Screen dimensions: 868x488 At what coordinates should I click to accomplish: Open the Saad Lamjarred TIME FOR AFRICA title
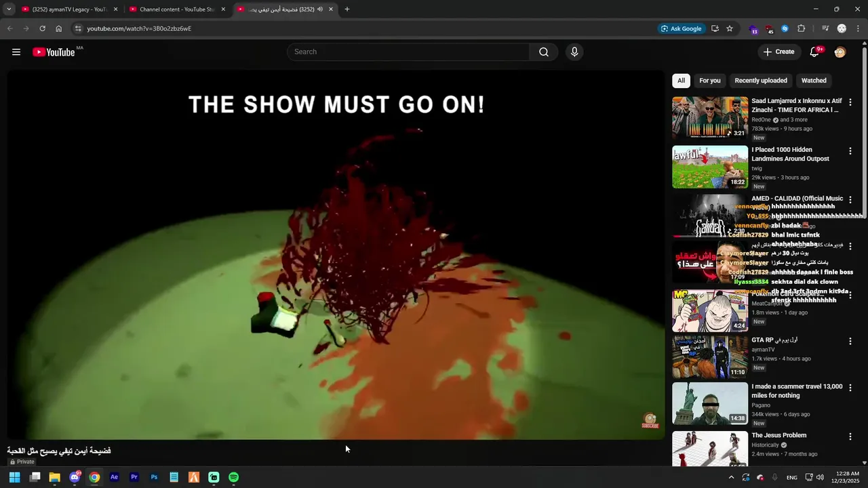click(x=797, y=105)
